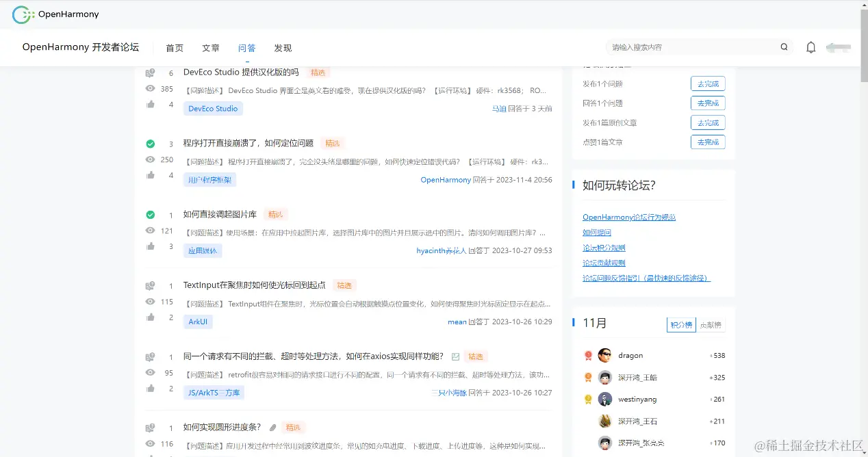Click the ArkUI tag
The image size is (868, 457).
[x=198, y=322]
